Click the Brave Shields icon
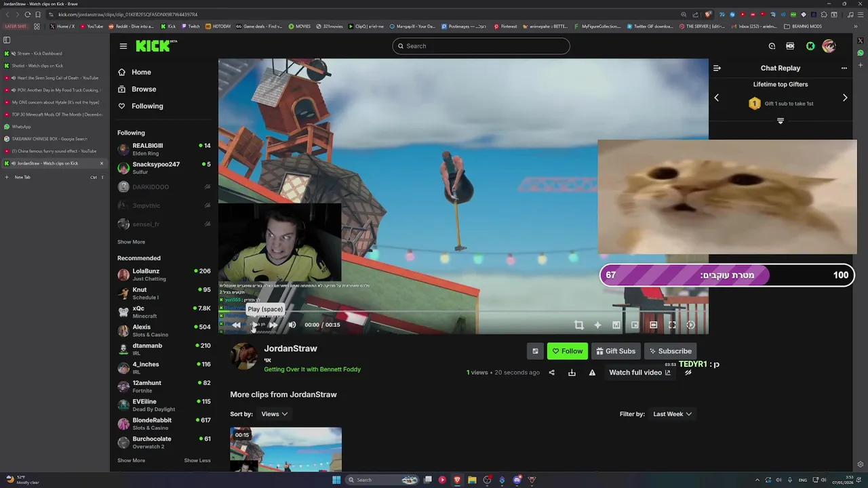This screenshot has width=868, height=488. [x=708, y=14]
